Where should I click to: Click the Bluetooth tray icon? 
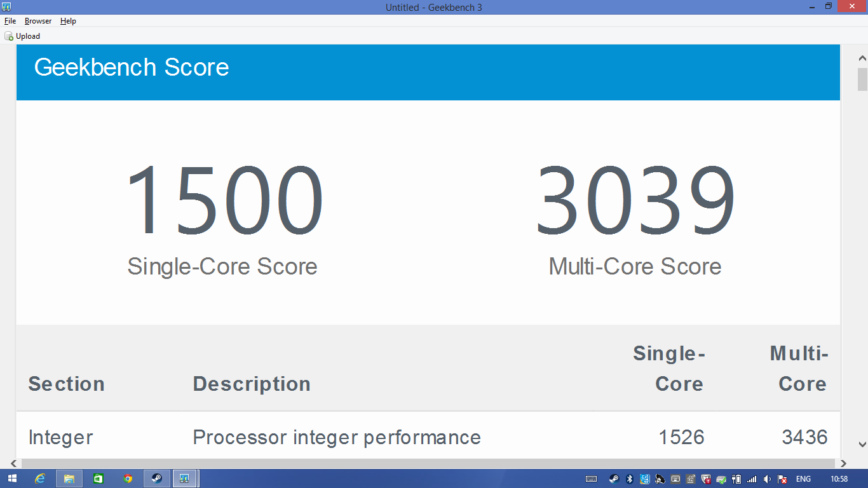tap(630, 479)
